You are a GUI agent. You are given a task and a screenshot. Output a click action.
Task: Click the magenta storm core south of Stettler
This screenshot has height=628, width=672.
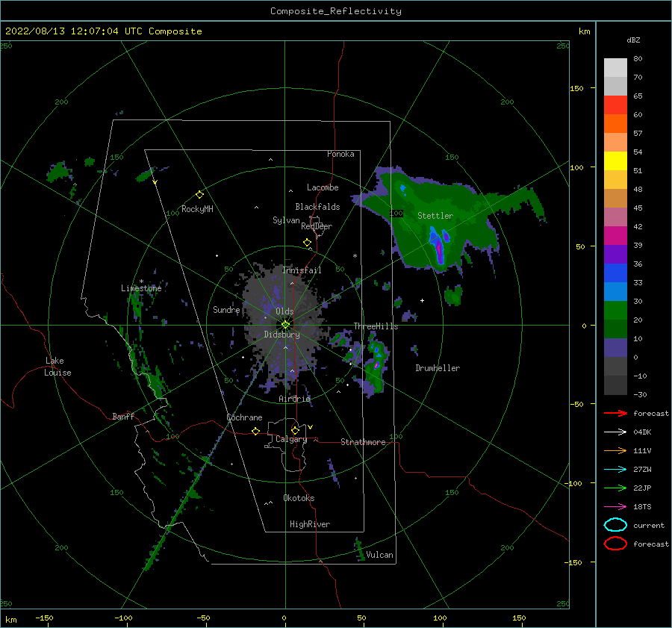coord(440,249)
